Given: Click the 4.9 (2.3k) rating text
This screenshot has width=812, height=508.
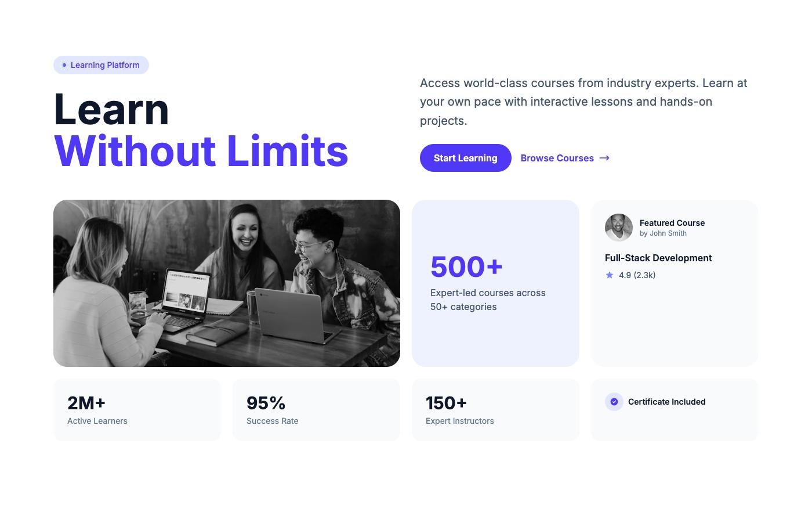Looking at the screenshot, I should click(x=637, y=275).
